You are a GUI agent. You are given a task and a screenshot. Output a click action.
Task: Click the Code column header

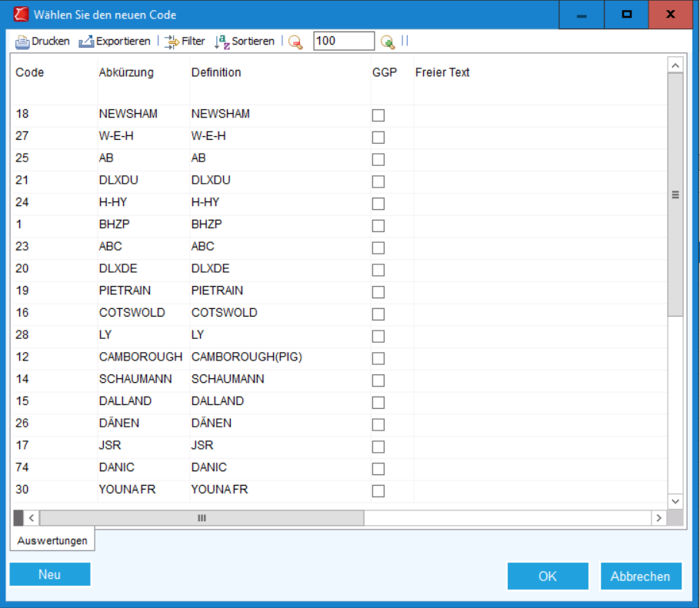coord(30,72)
